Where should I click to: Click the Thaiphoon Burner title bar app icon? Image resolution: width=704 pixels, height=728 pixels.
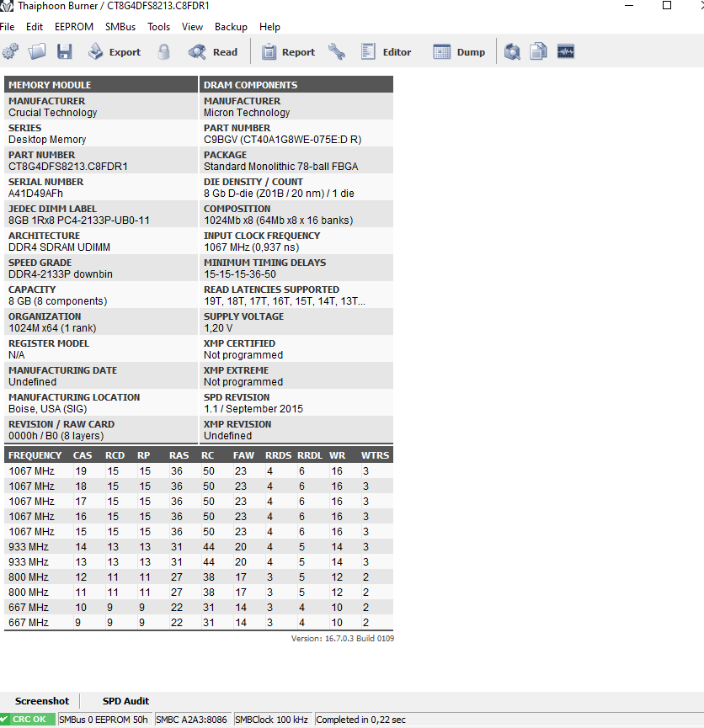pyautogui.click(x=7, y=6)
